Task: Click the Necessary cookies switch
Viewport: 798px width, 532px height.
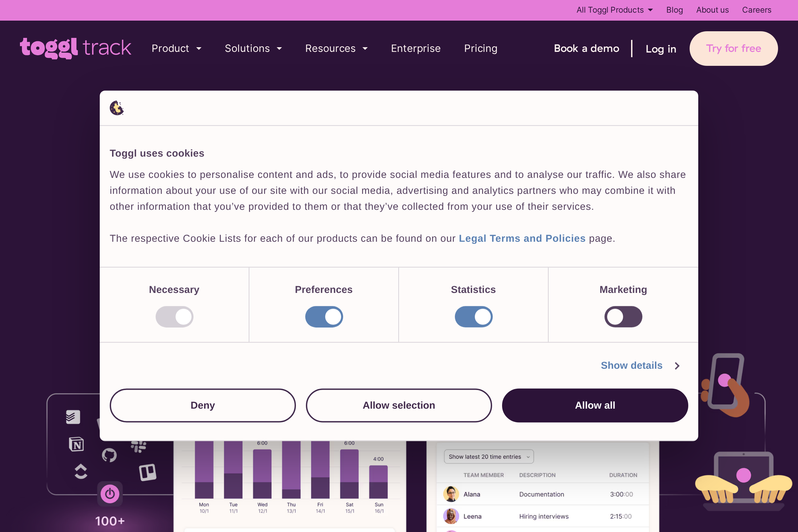Action: point(174,317)
